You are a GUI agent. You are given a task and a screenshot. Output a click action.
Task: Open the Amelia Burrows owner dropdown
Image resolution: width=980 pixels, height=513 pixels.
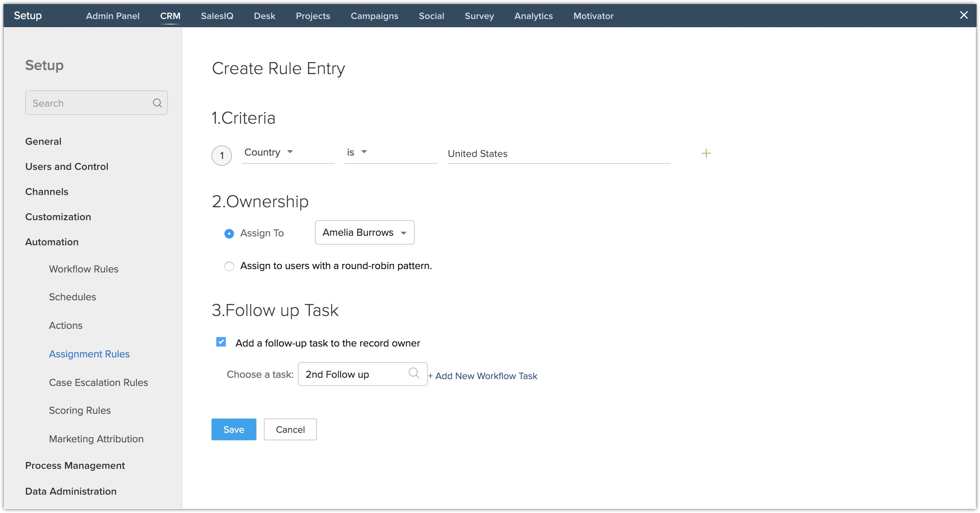365,233
